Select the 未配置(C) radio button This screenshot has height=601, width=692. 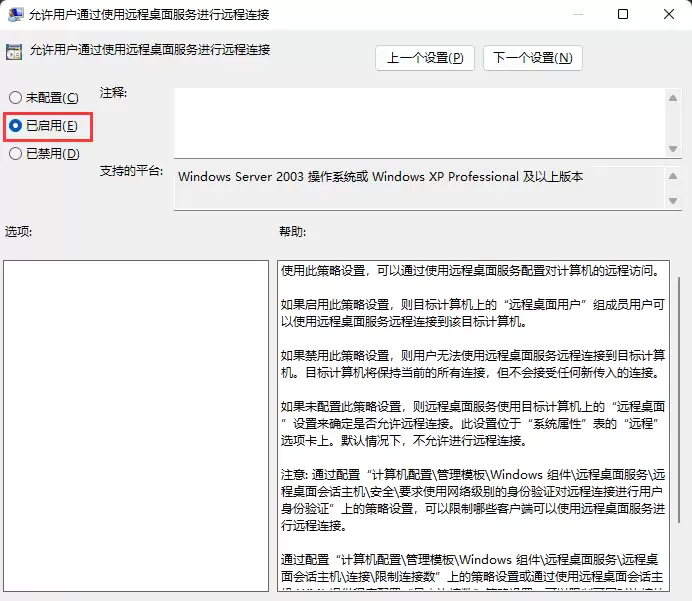(15, 98)
